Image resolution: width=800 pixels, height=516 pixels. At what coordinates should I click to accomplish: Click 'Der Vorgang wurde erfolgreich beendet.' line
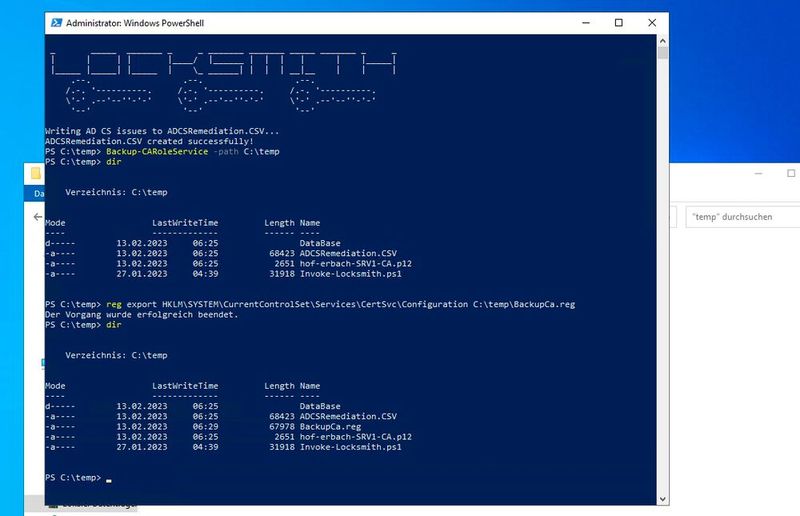click(141, 314)
